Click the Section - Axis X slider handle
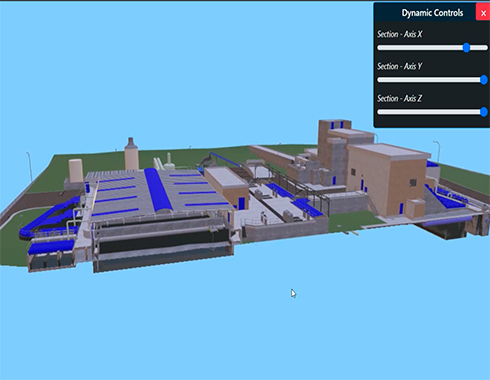Screen dimensions: 490x380 pos(466,48)
